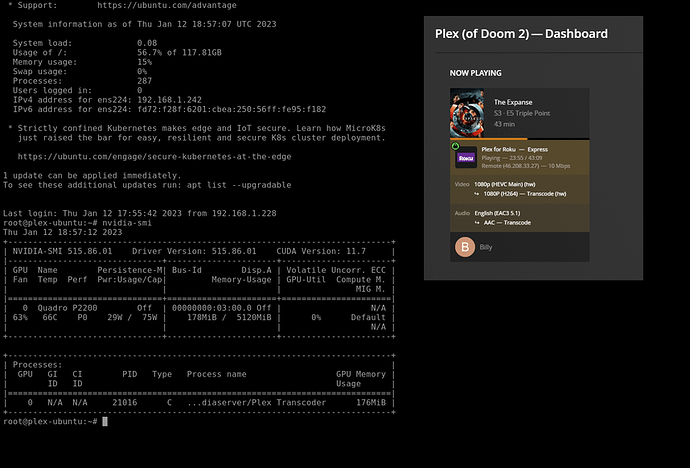
Task: Click the memory usage '178MiB / 5120MiB'
Action: (229, 318)
